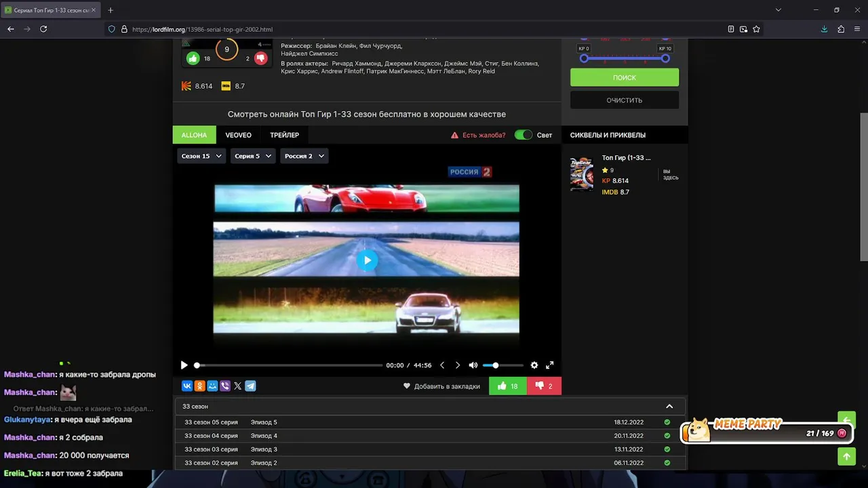Share via Telegram icon
The width and height of the screenshot is (868, 488).
[x=250, y=386]
